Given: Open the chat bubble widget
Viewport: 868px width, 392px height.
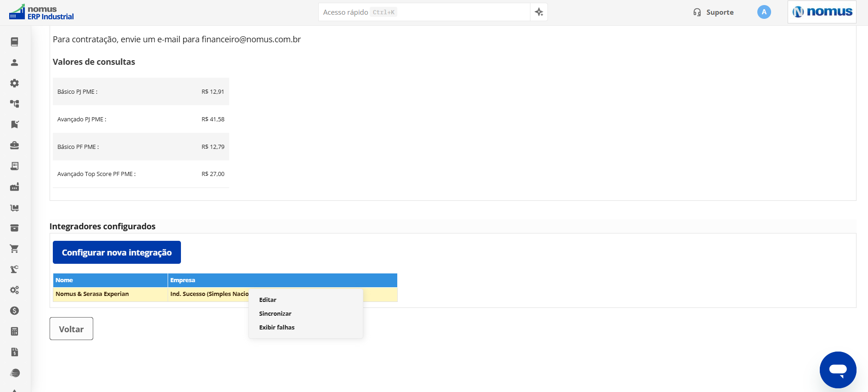Looking at the screenshot, I should (x=838, y=370).
